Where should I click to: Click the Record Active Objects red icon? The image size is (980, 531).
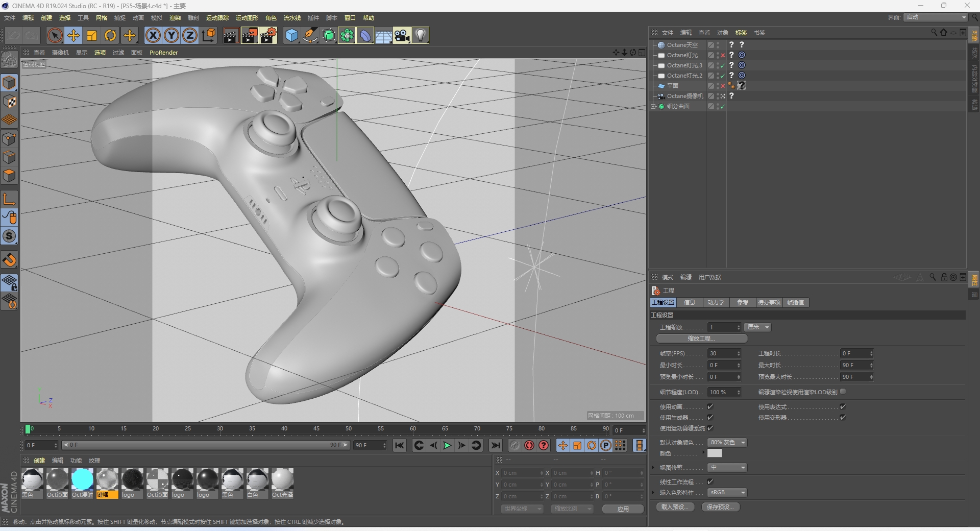tap(529, 445)
